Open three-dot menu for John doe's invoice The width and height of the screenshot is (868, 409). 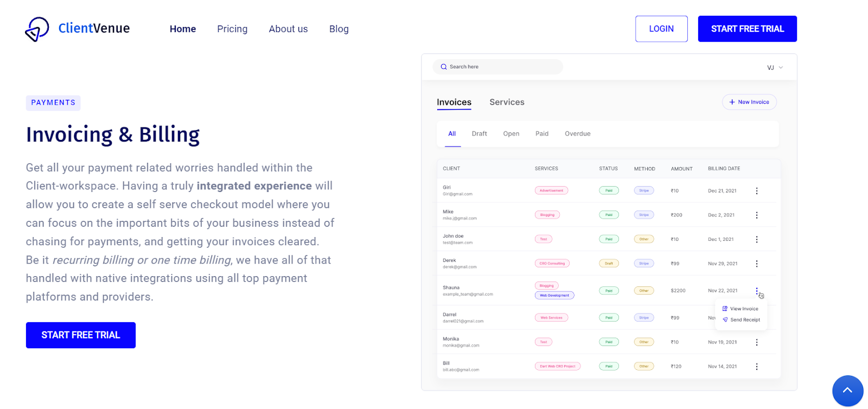tap(757, 239)
